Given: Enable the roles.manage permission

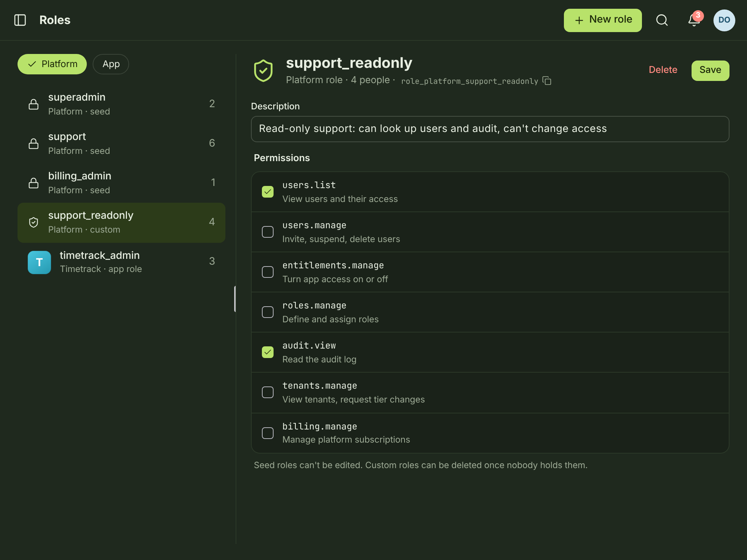Looking at the screenshot, I should (268, 312).
